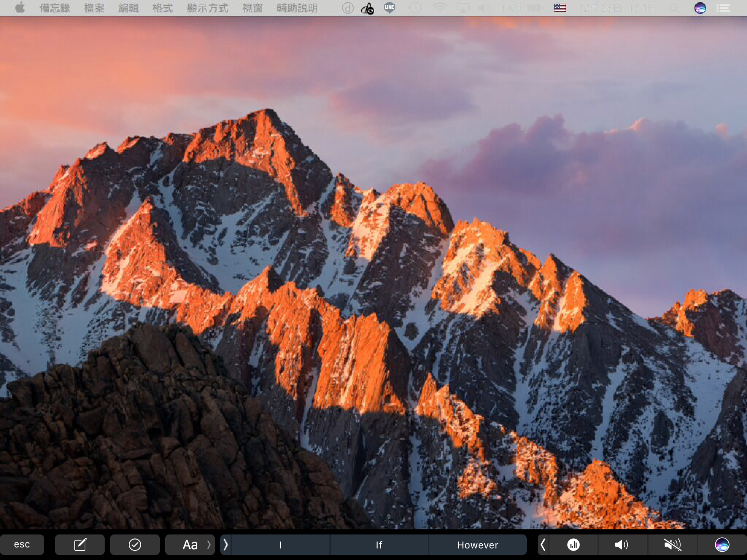The width and height of the screenshot is (747, 560).
Task: Click the circled d menu bar icon
Action: point(348,8)
